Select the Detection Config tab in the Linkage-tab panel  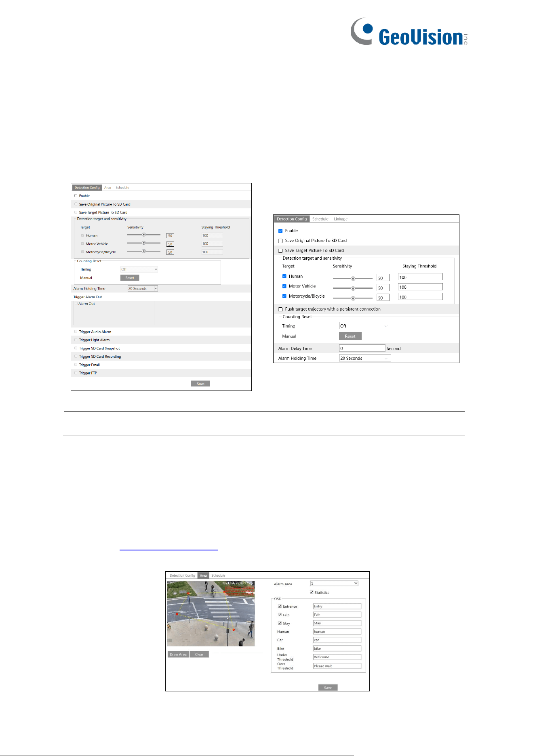coord(292,219)
